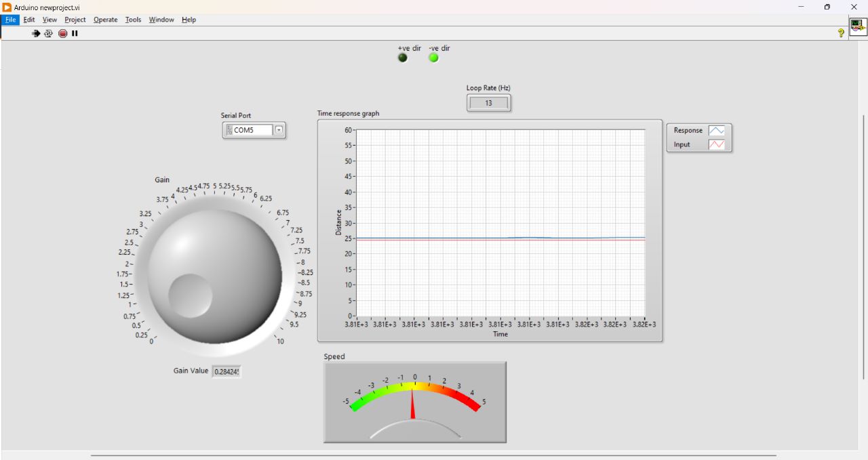Screen dimensions: 868x460
Task: Click the 0 mark on Speed meter
Action: tap(415, 377)
